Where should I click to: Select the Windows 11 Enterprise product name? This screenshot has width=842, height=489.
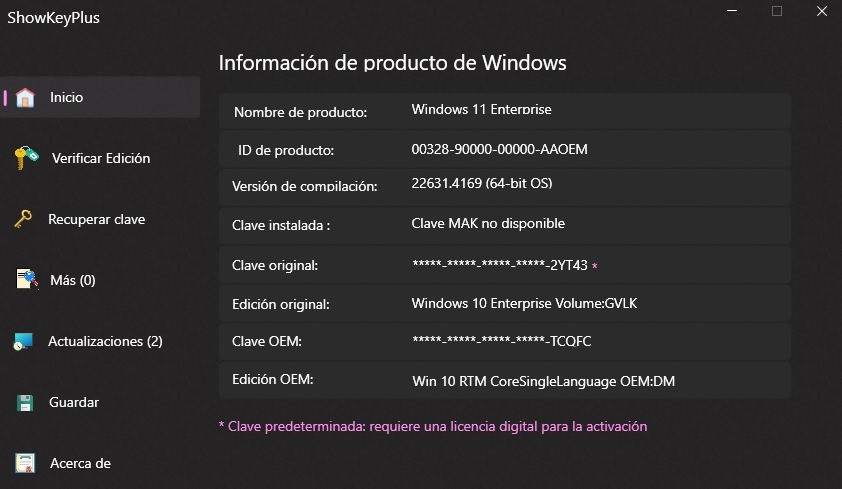pyautogui.click(x=482, y=110)
